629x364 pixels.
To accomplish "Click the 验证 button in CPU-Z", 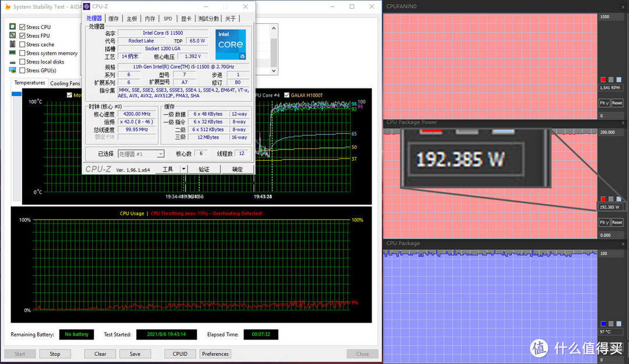I will (204, 169).
